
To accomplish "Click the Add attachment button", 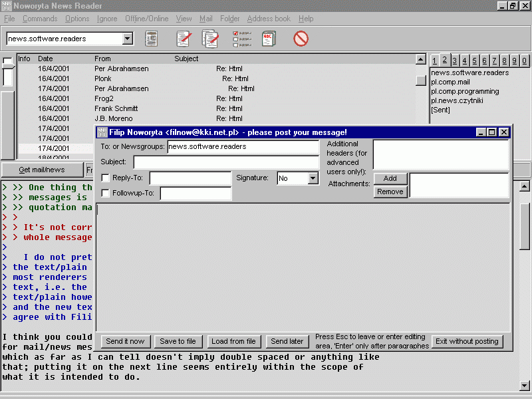I will [390, 178].
